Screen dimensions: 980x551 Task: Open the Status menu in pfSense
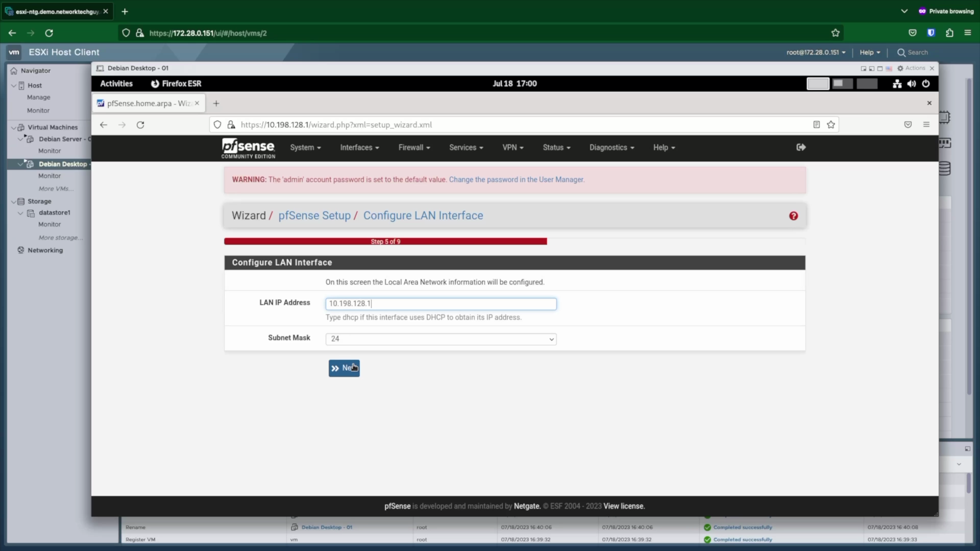pos(556,147)
